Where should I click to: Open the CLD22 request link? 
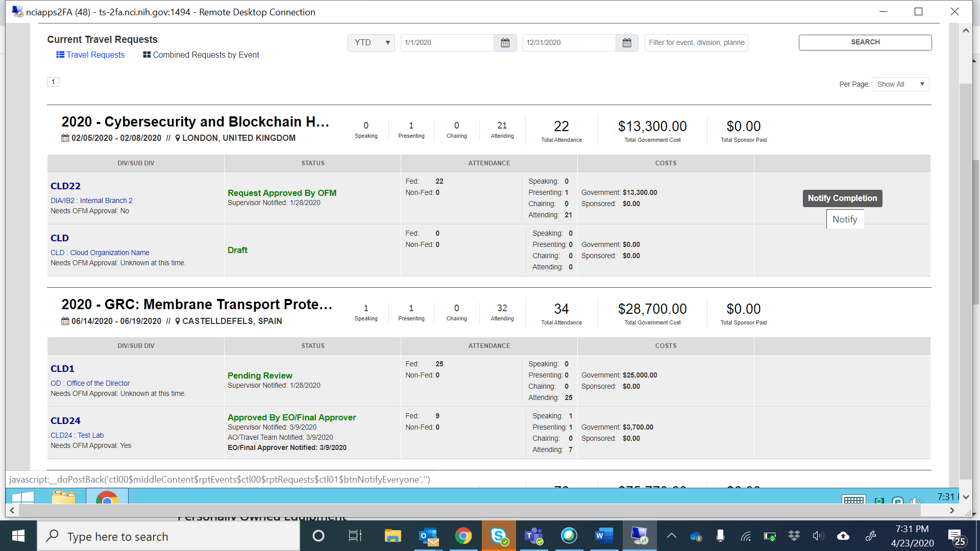(x=65, y=186)
